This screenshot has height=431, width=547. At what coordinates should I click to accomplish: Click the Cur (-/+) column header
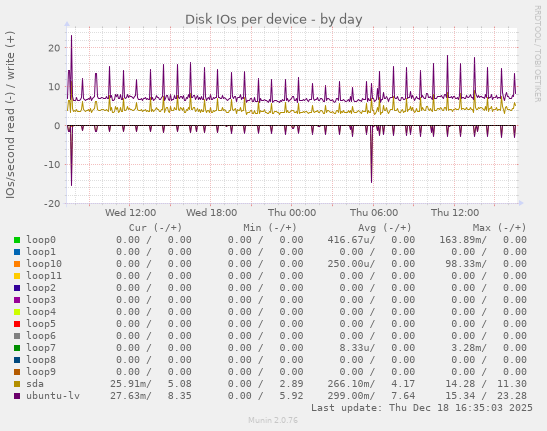point(156,228)
